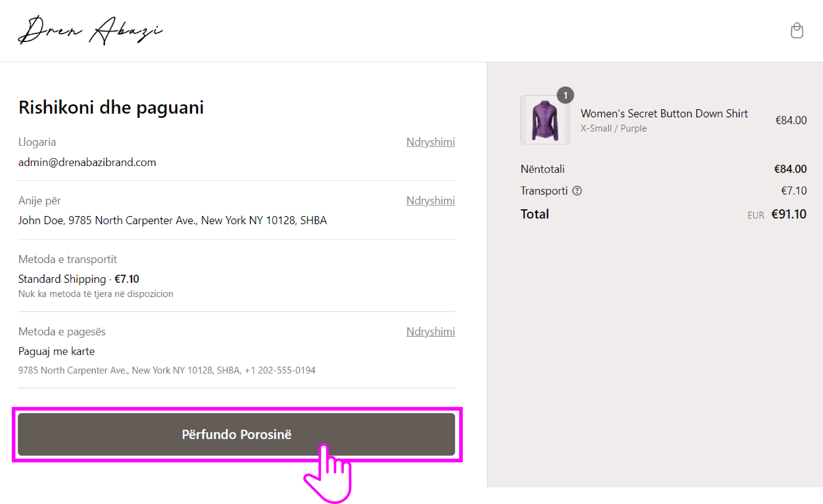Select Standard Shipping €7.10 method text
823x504 pixels.
[x=78, y=279]
